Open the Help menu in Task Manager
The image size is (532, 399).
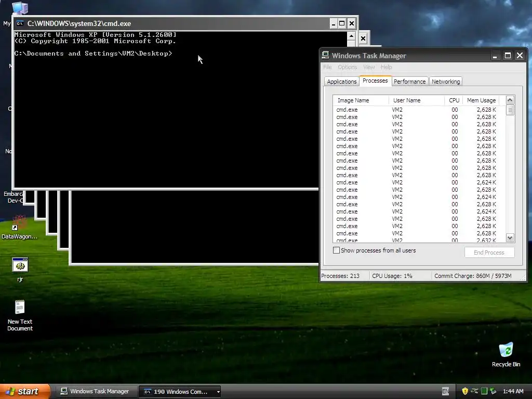386,67
